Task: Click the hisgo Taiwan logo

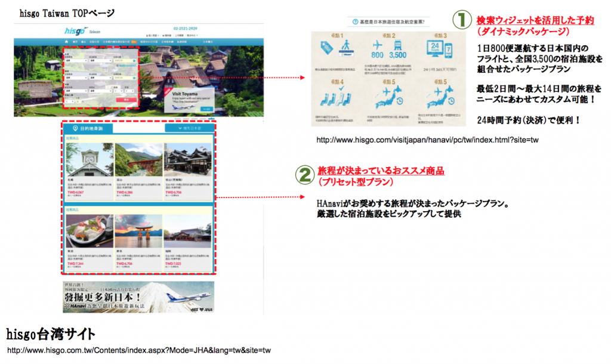Action: [x=75, y=31]
